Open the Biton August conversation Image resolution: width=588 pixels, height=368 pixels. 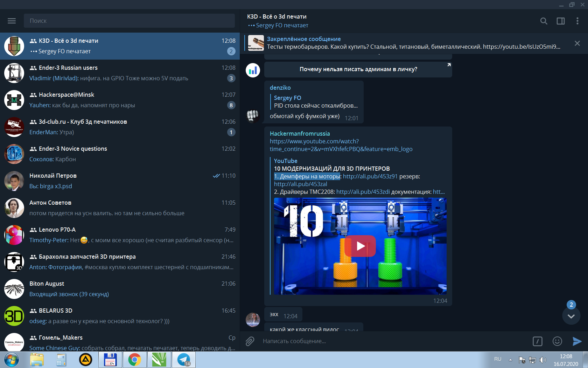tap(120, 289)
